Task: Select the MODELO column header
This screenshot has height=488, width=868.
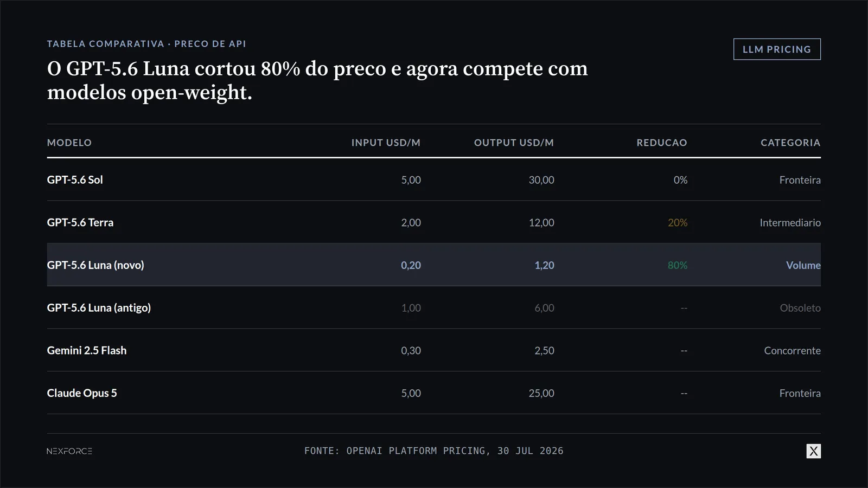Action: tap(69, 143)
